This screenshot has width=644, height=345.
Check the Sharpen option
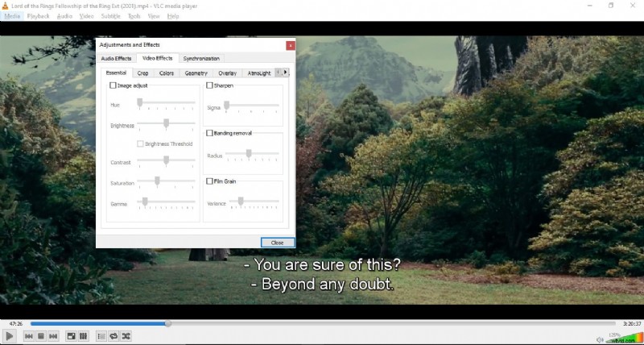click(209, 85)
